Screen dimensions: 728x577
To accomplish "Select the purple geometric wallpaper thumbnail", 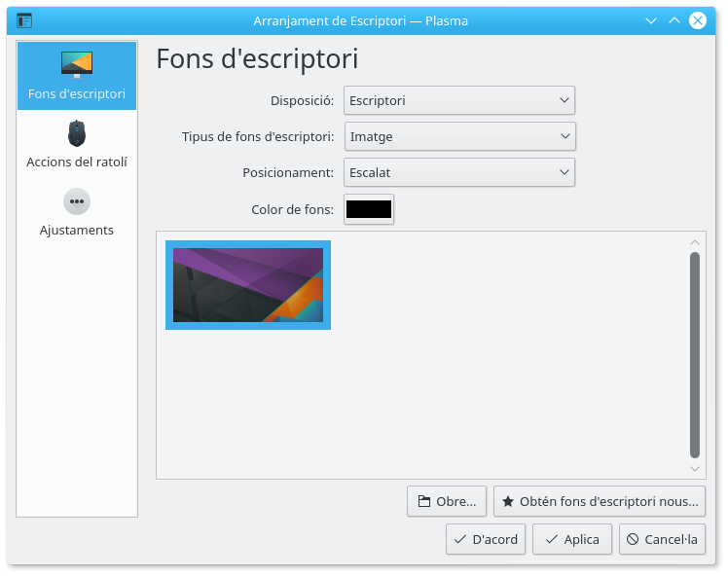I will point(248,285).
